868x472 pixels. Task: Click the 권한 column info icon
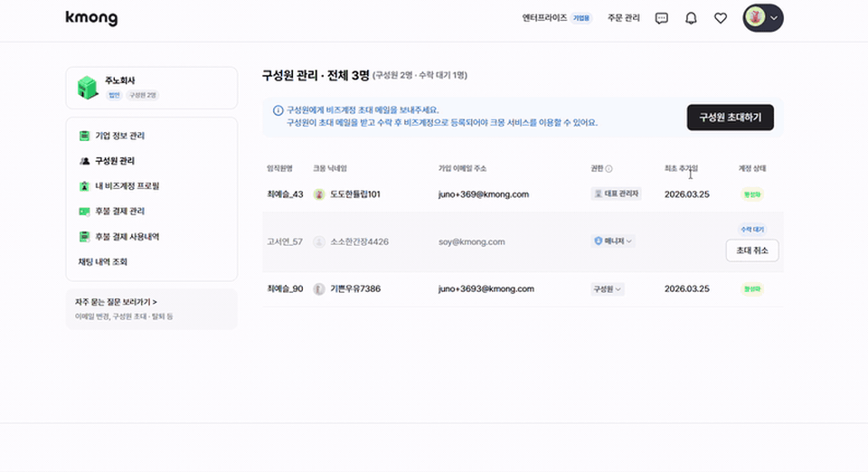click(609, 169)
